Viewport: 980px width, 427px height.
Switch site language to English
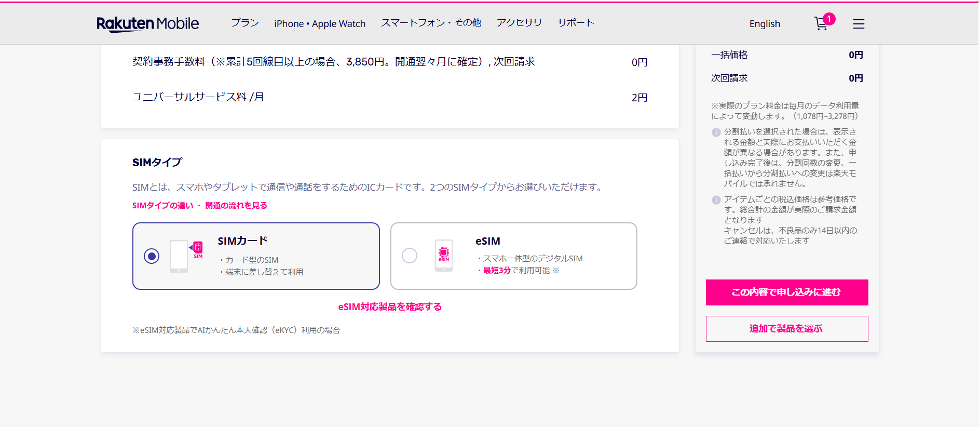(x=765, y=24)
